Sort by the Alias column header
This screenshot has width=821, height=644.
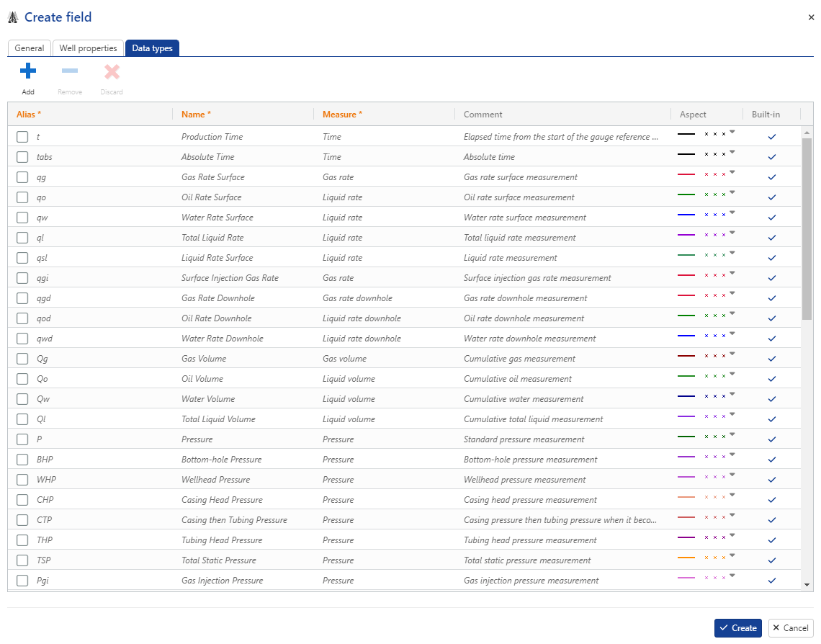pos(29,114)
